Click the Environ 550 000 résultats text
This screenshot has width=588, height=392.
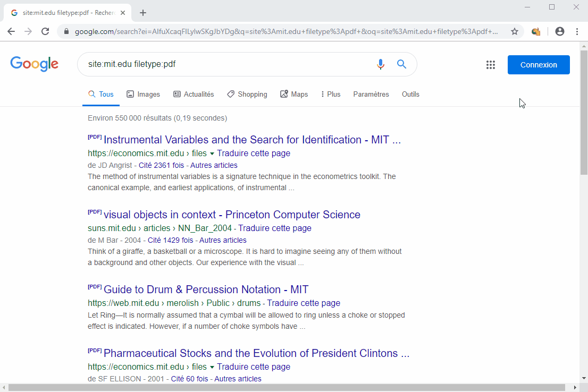pos(157,118)
